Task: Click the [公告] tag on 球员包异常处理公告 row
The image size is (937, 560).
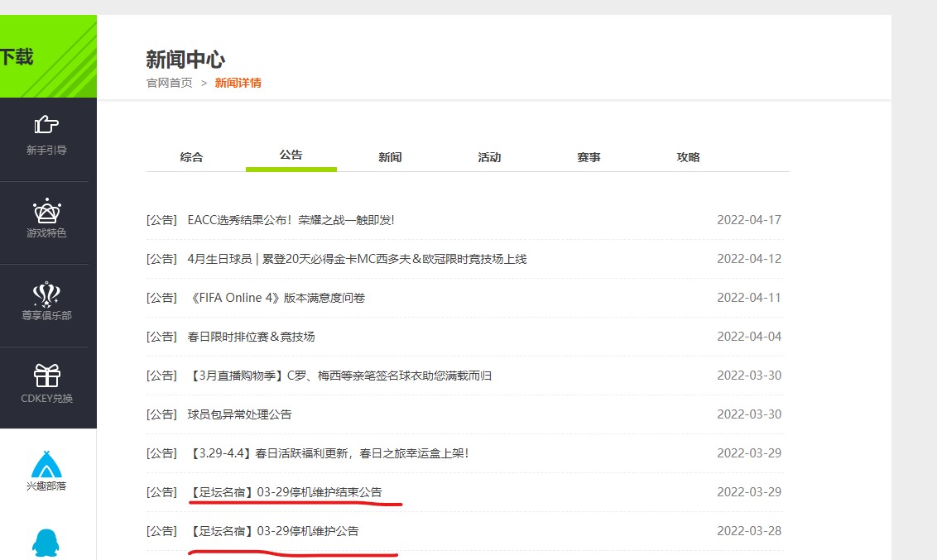Action: pos(162,414)
